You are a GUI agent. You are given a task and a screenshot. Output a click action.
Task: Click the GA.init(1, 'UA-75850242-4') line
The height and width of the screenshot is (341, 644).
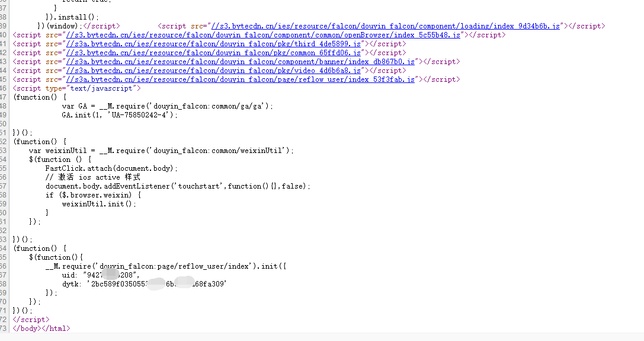(120, 115)
